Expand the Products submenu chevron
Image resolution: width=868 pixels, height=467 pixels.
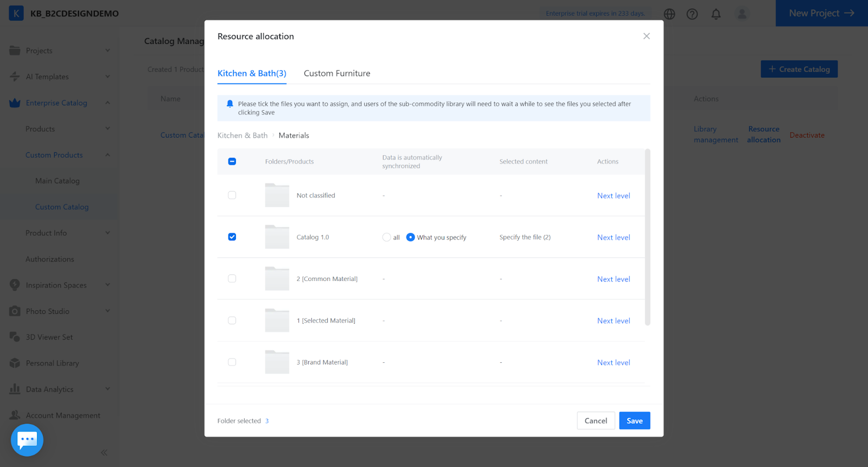pyautogui.click(x=107, y=129)
